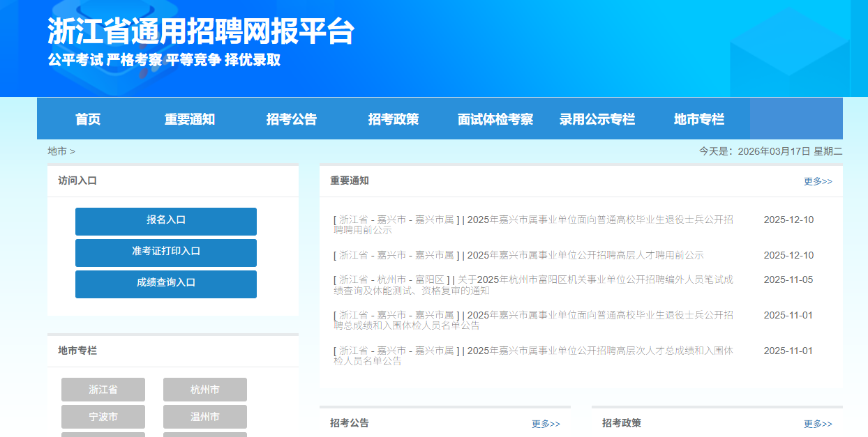Click 更多>> next to 重要通知 section
This screenshot has width=868, height=437.
click(x=816, y=181)
